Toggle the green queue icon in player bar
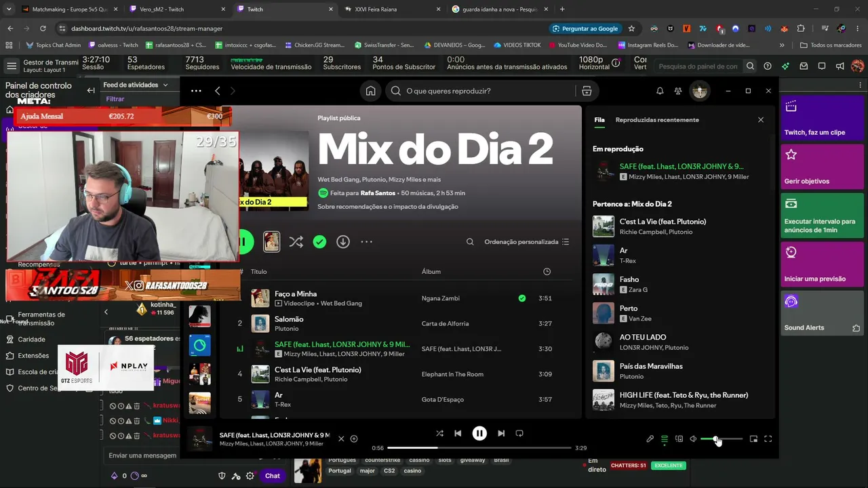868x488 pixels. coord(665,439)
